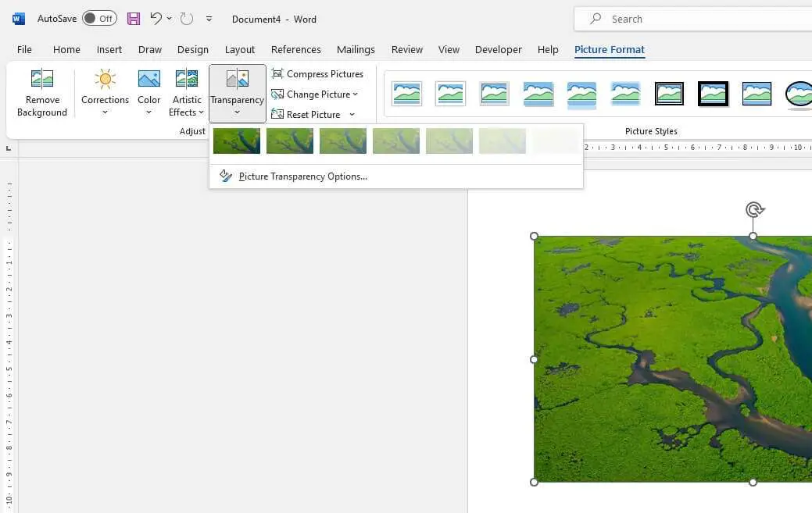The height and width of the screenshot is (513, 812).
Task: Switch to the Picture Format tab
Action: [x=609, y=49]
